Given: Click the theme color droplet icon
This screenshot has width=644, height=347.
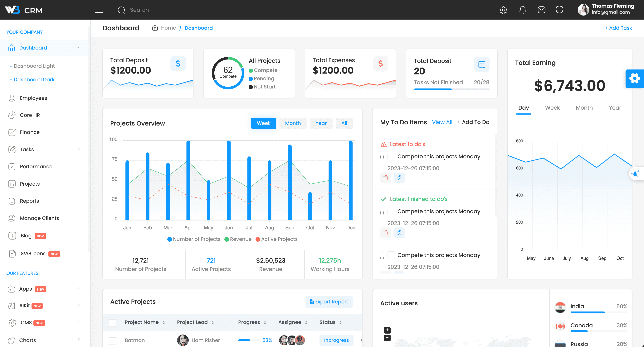Looking at the screenshot, I should pos(635,173).
